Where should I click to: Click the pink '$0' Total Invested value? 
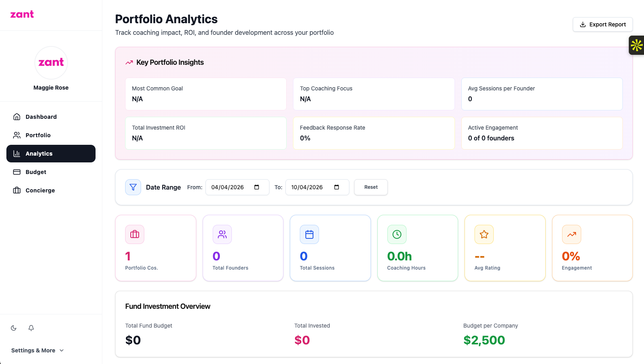[302, 340]
